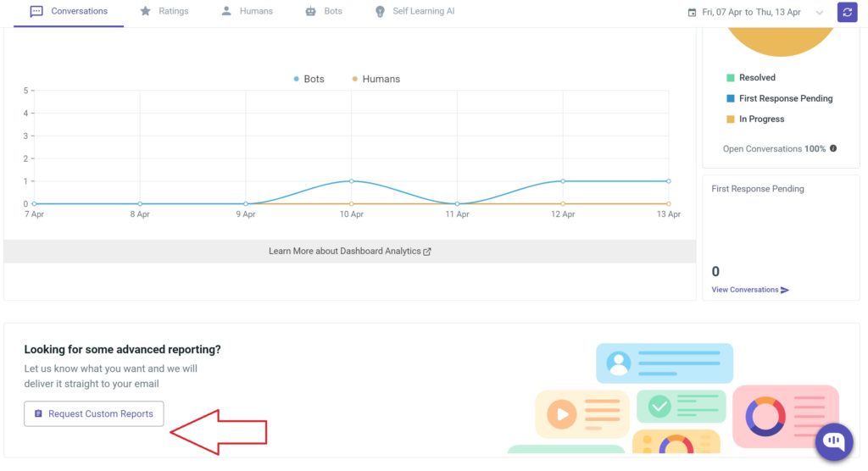Image resolution: width=868 pixels, height=471 pixels.
Task: Click the person icon on Humans tab
Action: tap(226, 11)
